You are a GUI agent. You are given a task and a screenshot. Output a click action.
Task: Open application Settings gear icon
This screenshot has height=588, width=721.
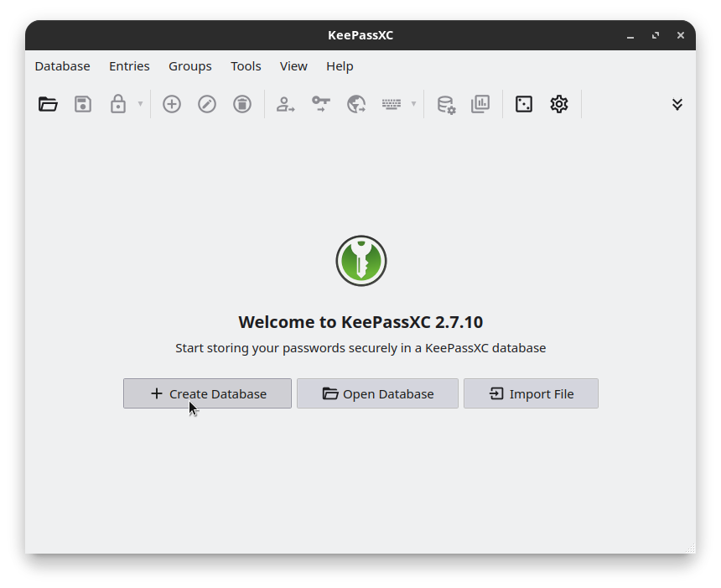559,104
